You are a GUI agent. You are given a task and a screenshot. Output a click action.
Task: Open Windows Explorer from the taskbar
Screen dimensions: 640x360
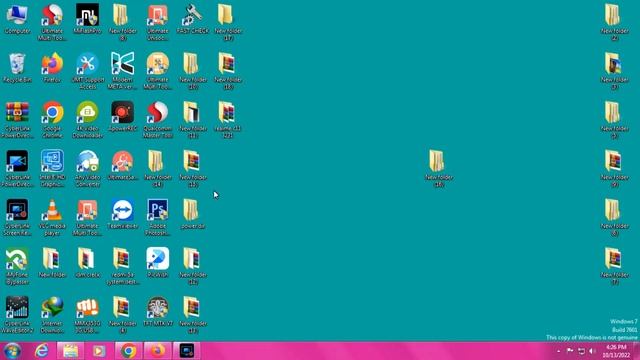pos(70,351)
